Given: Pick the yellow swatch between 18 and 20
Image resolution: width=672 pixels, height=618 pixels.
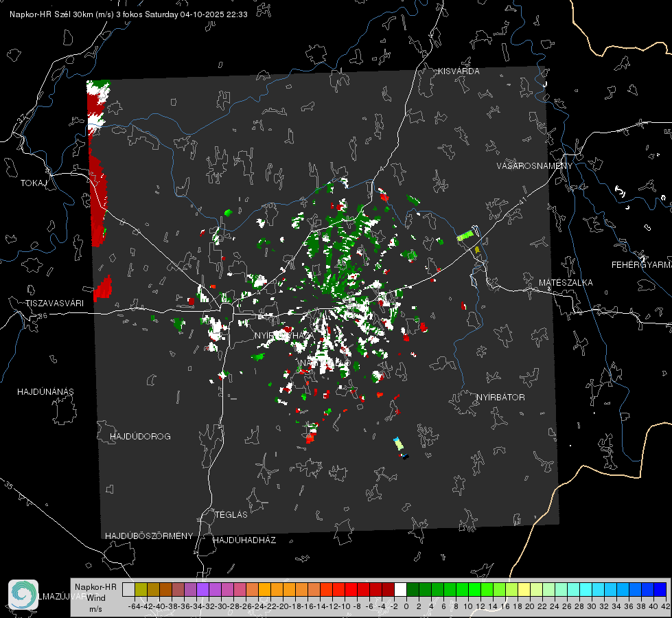Looking at the screenshot, I should pyautogui.click(x=524, y=589).
